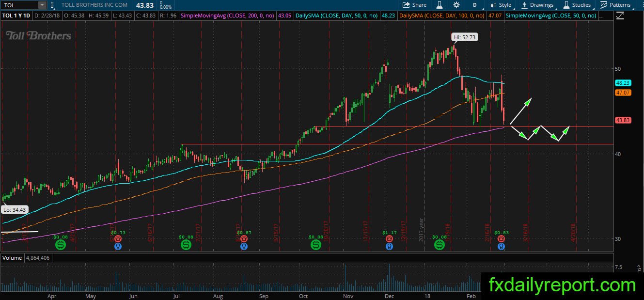Click the $0.83 earnings phone icon
This screenshot has height=300, width=644.
tap(502, 239)
